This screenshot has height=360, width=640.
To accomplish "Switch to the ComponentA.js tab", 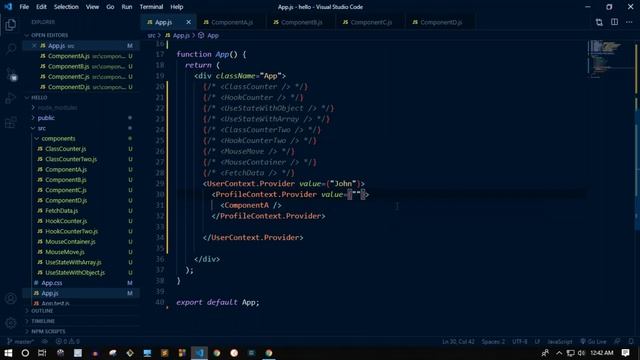I will (x=231, y=22).
